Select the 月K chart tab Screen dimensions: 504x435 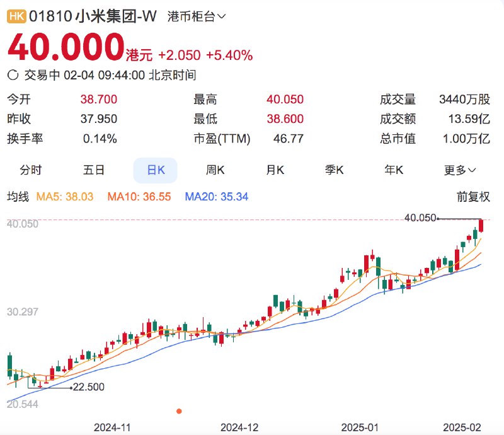point(275,170)
